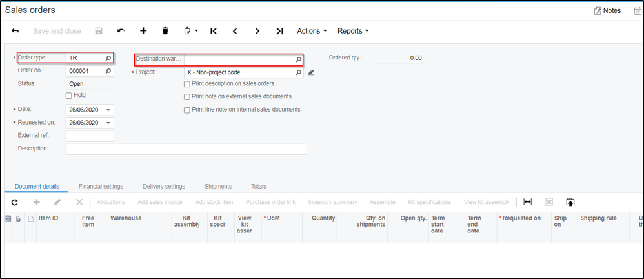Check Print description on sales orders
The height and width of the screenshot is (279, 644).
[x=187, y=84]
